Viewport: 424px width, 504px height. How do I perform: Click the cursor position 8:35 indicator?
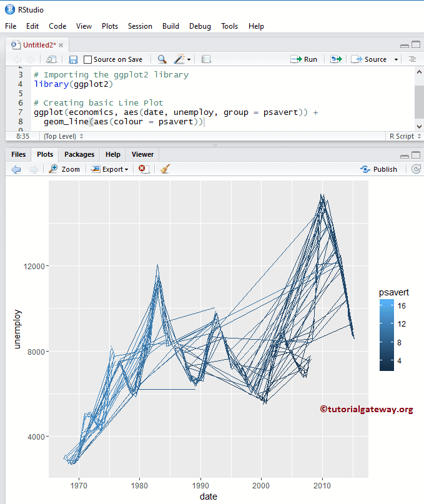tap(22, 136)
